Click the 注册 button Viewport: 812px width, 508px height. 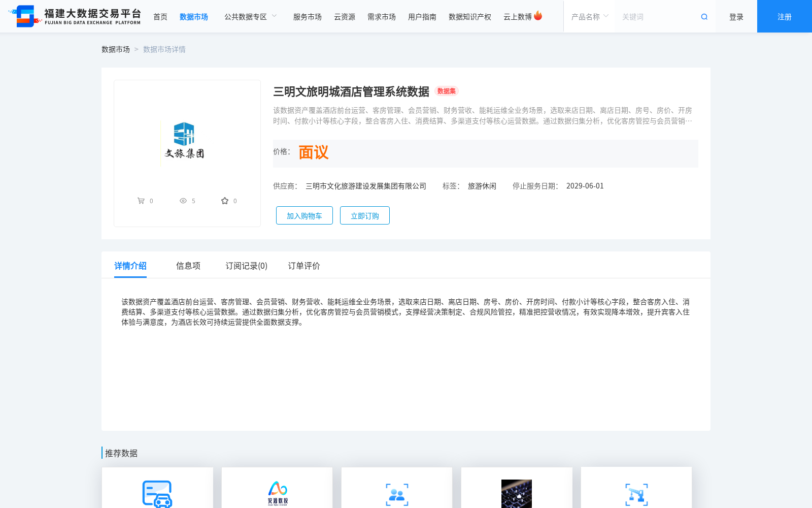coord(785,16)
